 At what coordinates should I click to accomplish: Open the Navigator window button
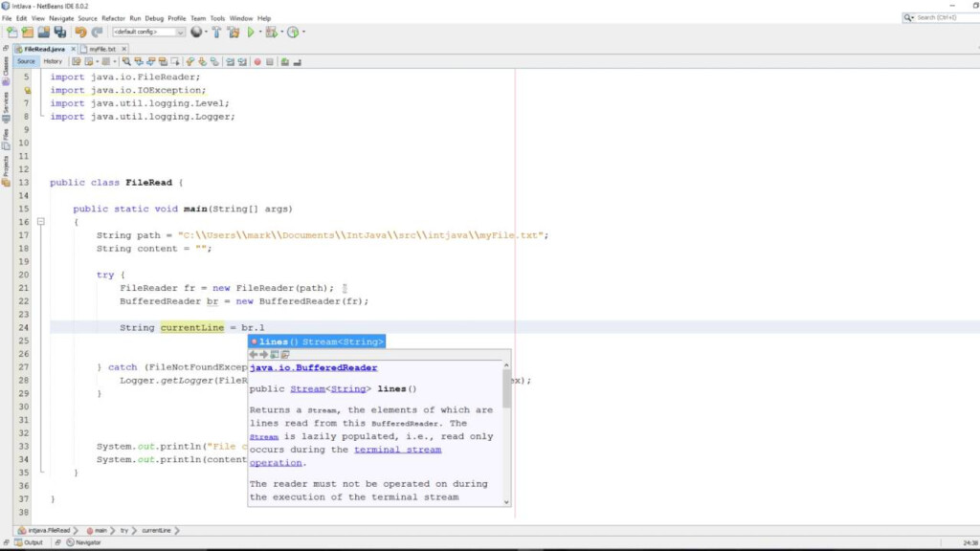[x=83, y=542]
